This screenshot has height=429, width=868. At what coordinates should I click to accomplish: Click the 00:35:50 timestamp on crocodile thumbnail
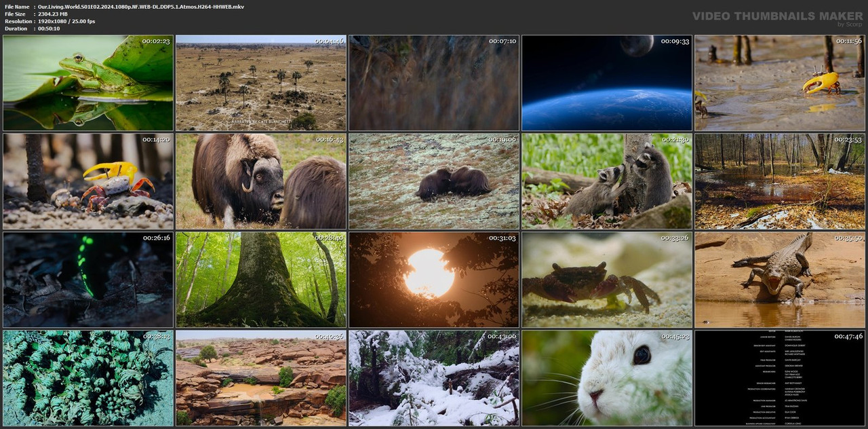coord(848,238)
